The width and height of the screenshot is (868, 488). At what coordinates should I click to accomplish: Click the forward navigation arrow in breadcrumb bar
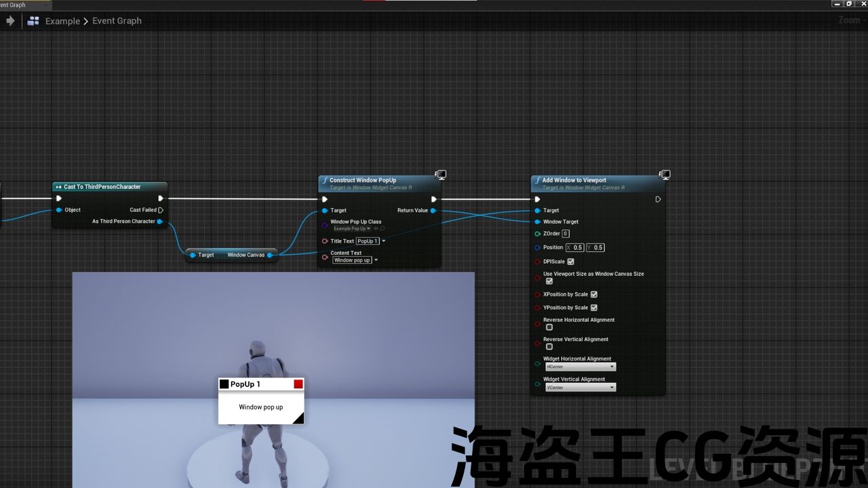click(x=10, y=21)
